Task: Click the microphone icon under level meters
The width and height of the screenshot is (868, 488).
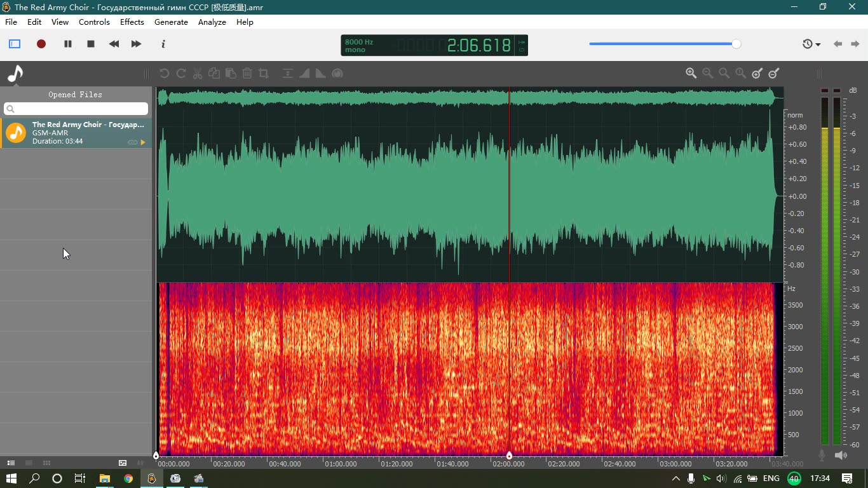Action: (822, 455)
